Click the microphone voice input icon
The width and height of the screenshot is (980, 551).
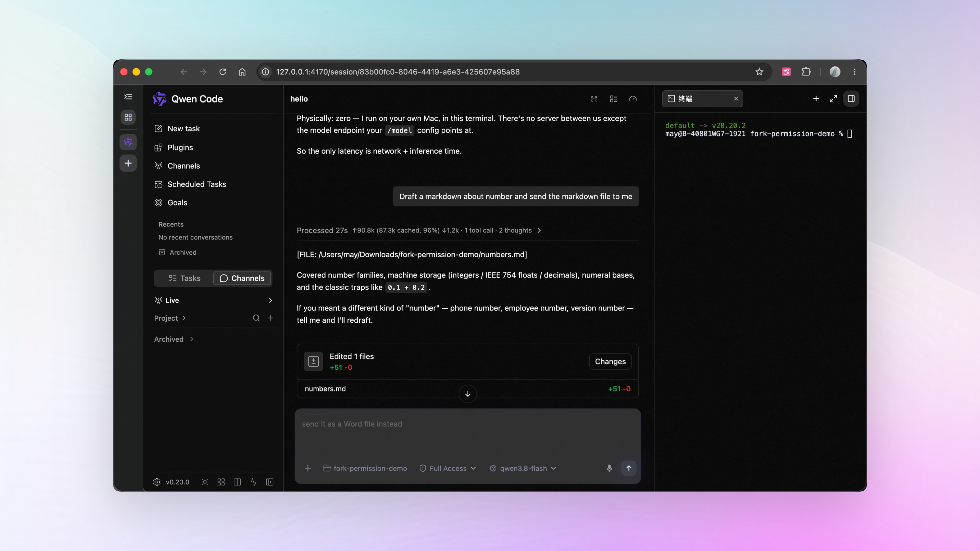tap(609, 468)
